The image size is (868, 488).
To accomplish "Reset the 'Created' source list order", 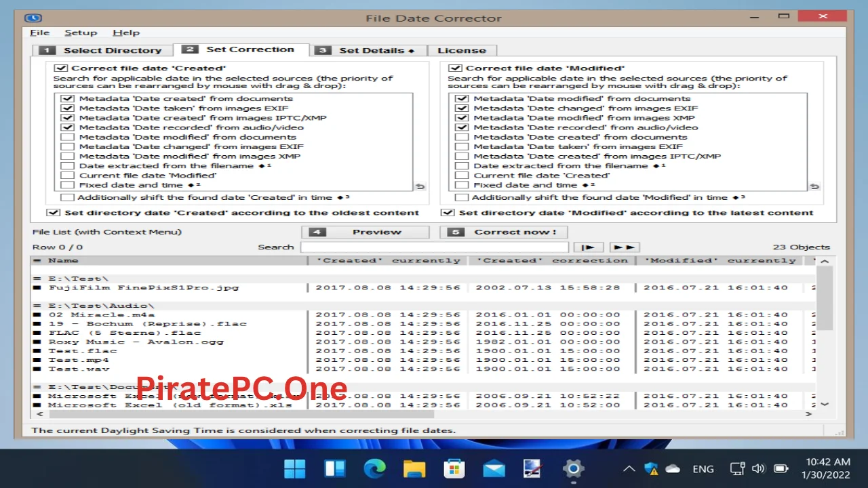I will (420, 186).
